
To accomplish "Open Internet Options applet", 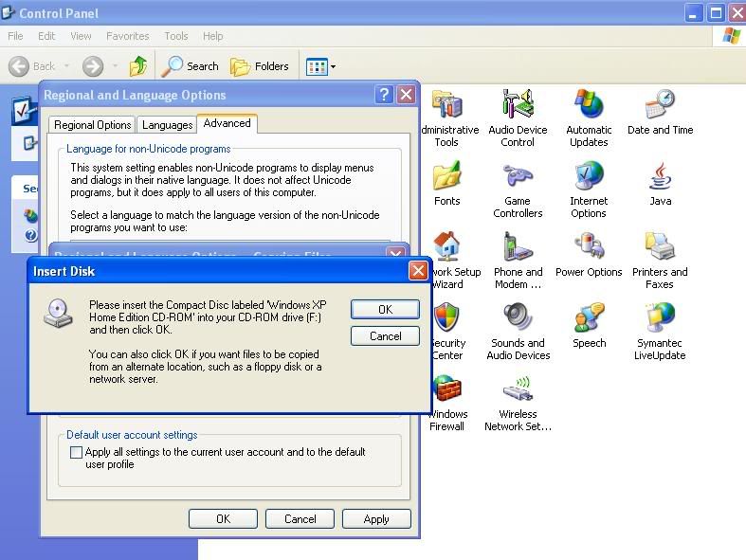I will (589, 175).
